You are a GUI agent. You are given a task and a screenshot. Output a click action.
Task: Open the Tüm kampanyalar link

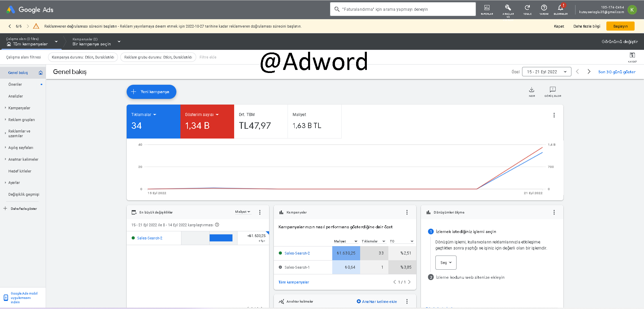[294, 282]
